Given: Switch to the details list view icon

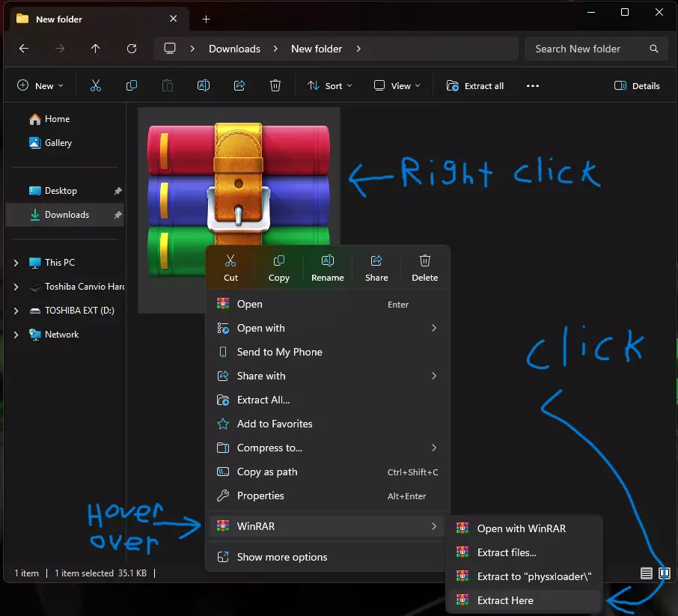Looking at the screenshot, I should [646, 573].
